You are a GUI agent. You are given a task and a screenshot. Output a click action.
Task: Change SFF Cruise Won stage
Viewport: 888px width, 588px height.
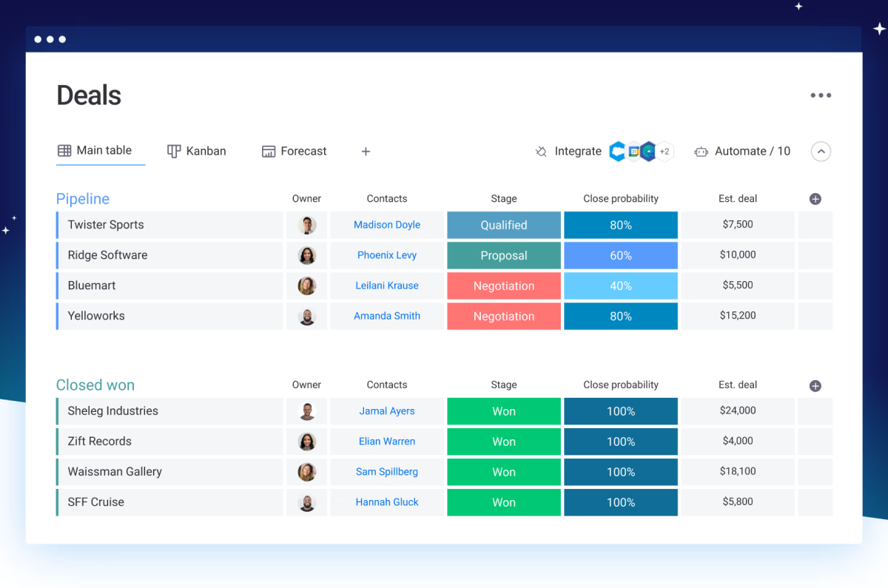pos(504,503)
